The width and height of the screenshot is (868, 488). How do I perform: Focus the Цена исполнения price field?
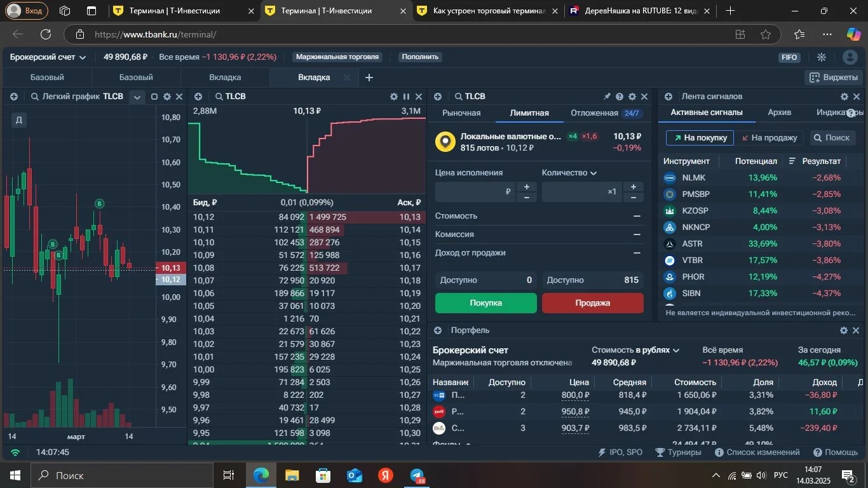pyautogui.click(x=475, y=192)
